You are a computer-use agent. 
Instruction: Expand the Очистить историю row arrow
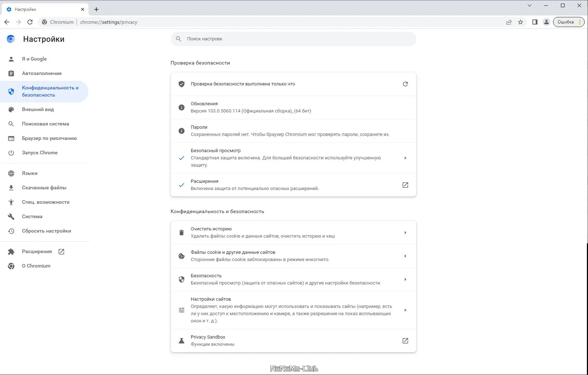pos(405,233)
